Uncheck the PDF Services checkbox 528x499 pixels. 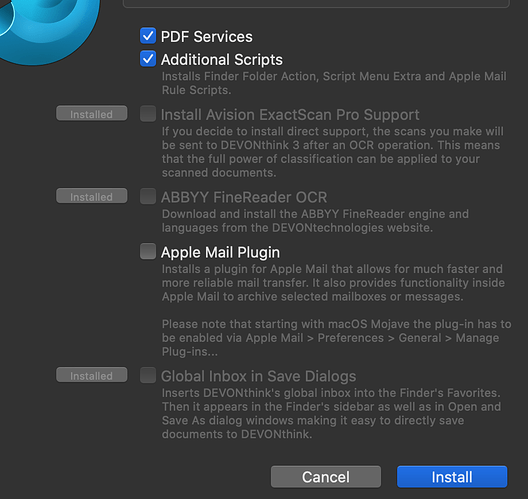pyautogui.click(x=148, y=36)
